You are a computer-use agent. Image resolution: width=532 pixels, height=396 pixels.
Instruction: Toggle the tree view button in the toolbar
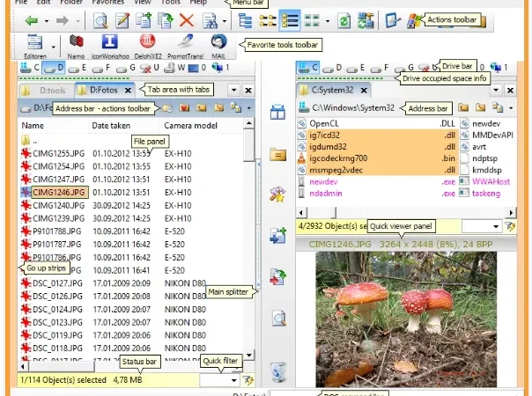pos(245,21)
